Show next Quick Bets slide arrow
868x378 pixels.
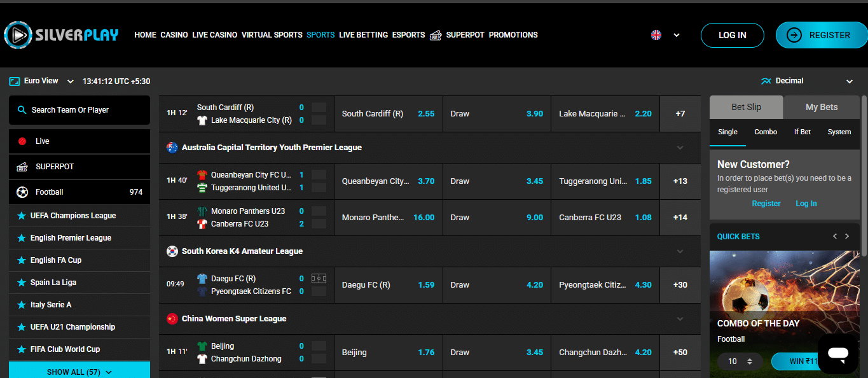847,236
